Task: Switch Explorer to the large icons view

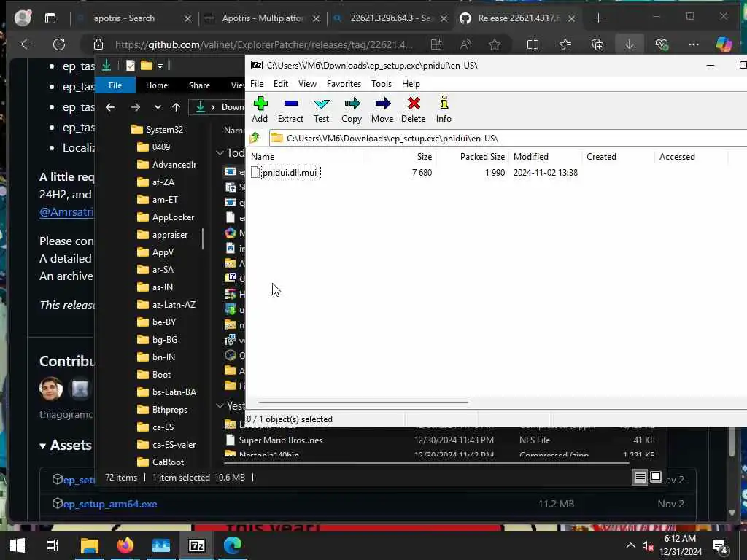Action: tap(656, 477)
